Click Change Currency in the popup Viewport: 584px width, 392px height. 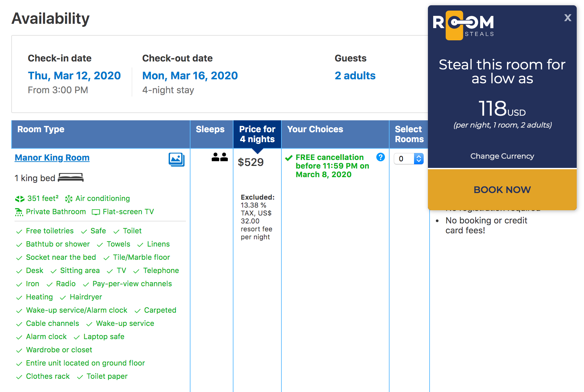coord(502,156)
